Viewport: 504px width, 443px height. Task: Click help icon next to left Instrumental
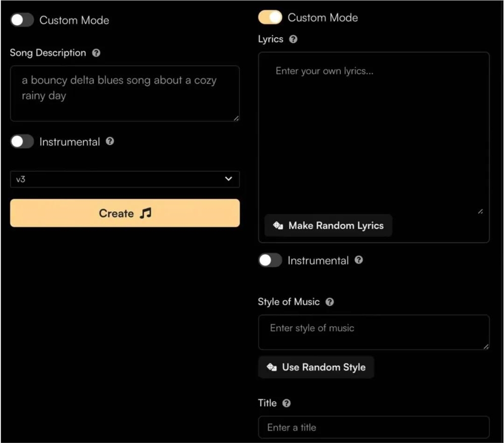[x=110, y=142]
